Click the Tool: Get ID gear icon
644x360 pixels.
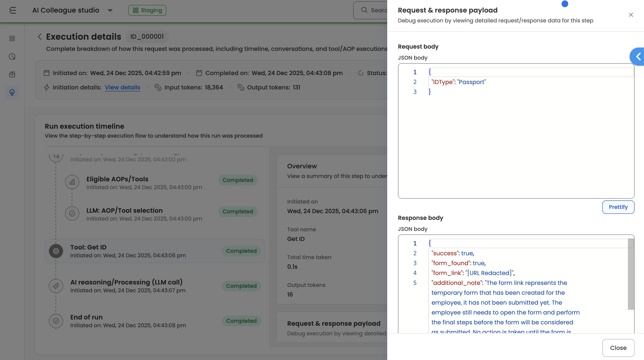(56, 251)
